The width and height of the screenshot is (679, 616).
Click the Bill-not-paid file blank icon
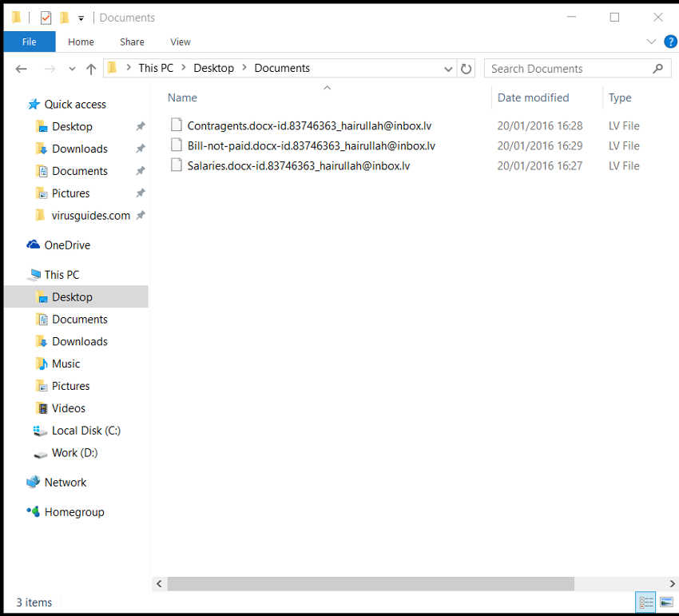tap(177, 145)
